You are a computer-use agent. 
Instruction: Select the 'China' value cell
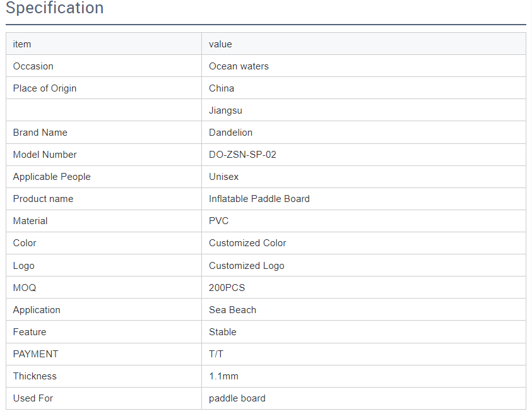(x=222, y=88)
